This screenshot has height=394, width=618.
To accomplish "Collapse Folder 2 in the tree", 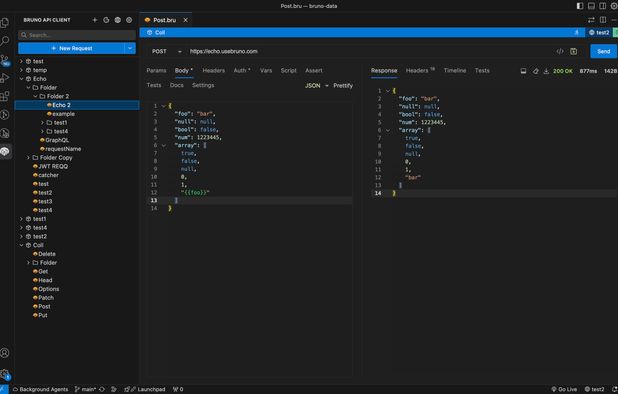I will tap(35, 97).
